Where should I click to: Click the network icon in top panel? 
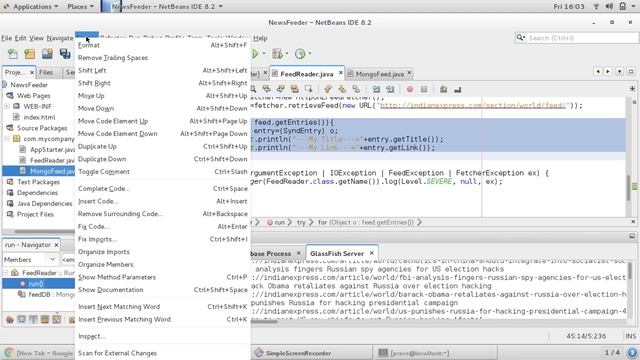click(x=596, y=6)
